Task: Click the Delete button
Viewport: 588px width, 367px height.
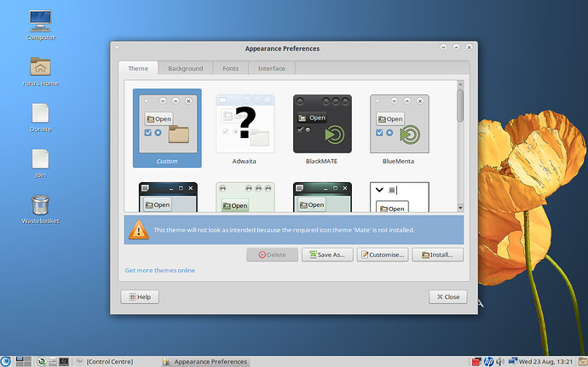Action: click(272, 255)
